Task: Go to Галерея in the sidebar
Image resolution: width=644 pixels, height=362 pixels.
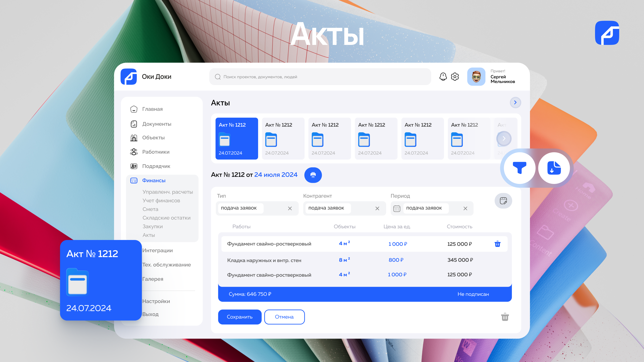Action: (x=153, y=279)
